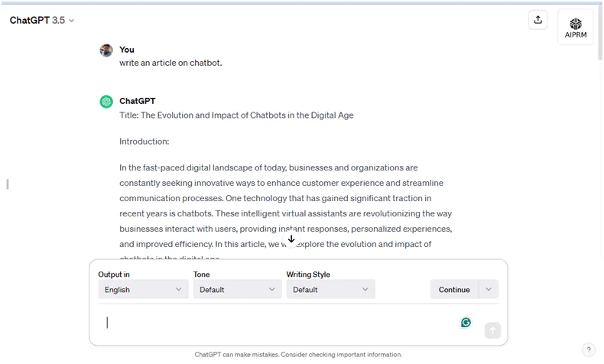Click the user profile avatar picture
This screenshot has height=364, width=604.
point(106,50)
